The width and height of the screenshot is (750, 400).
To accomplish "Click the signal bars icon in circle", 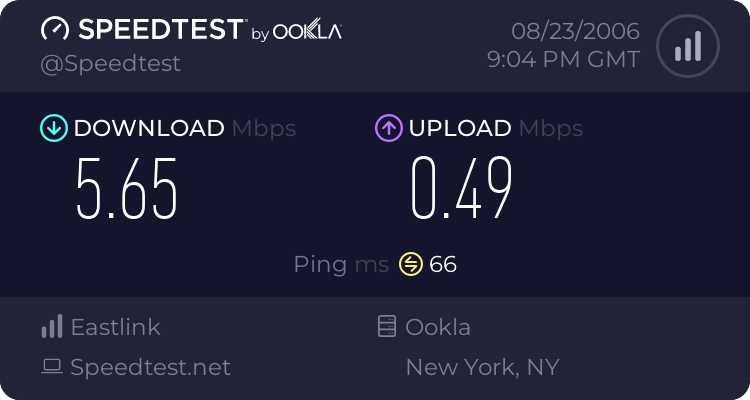I will click(x=686, y=46).
